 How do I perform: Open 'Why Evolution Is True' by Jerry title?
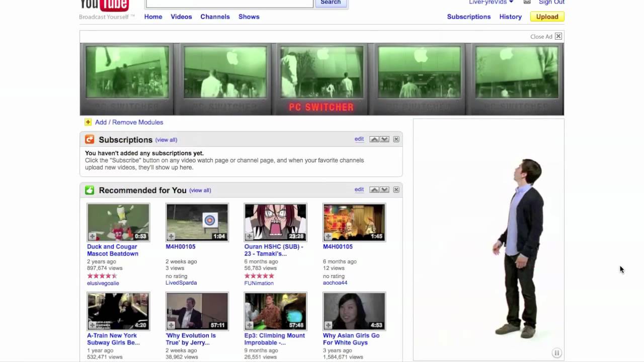[x=191, y=339]
